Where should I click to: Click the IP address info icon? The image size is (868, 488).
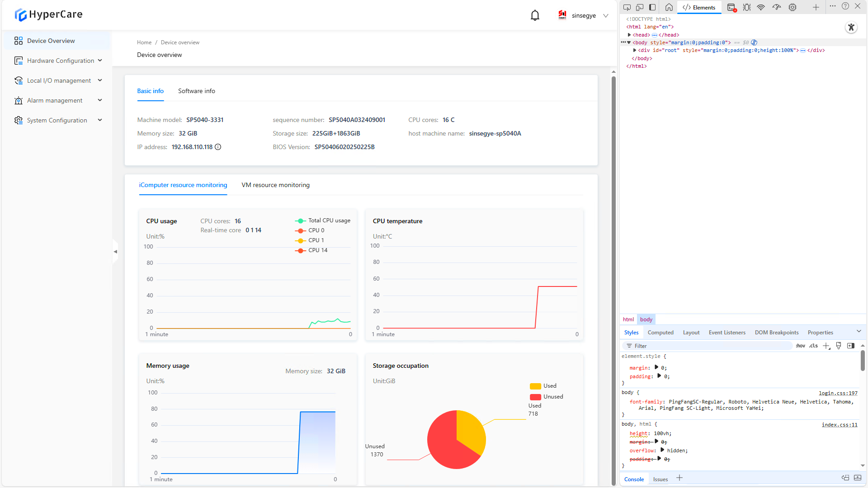(218, 147)
